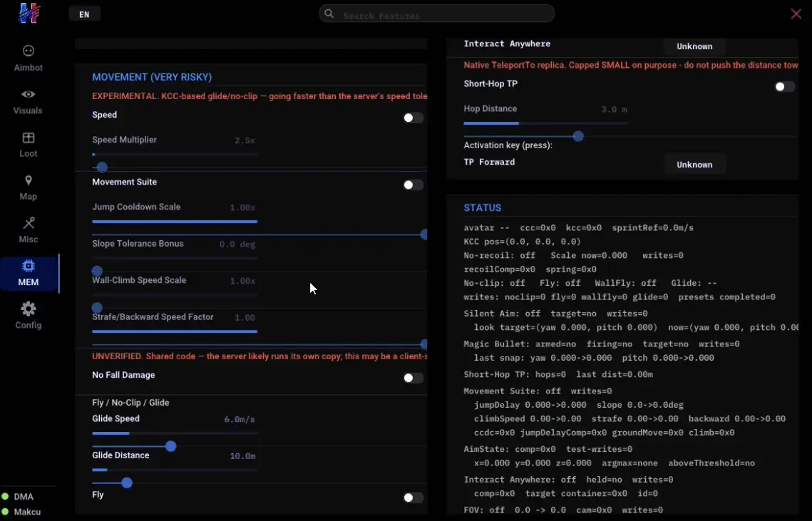The height and width of the screenshot is (521, 812).
Task: Open the Aimbot section in sidebar
Action: click(29, 58)
